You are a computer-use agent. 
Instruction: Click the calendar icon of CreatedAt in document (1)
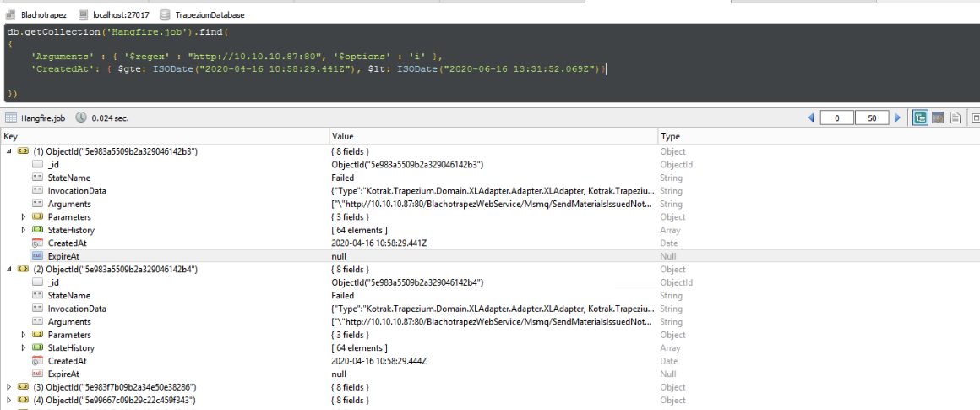coord(37,243)
